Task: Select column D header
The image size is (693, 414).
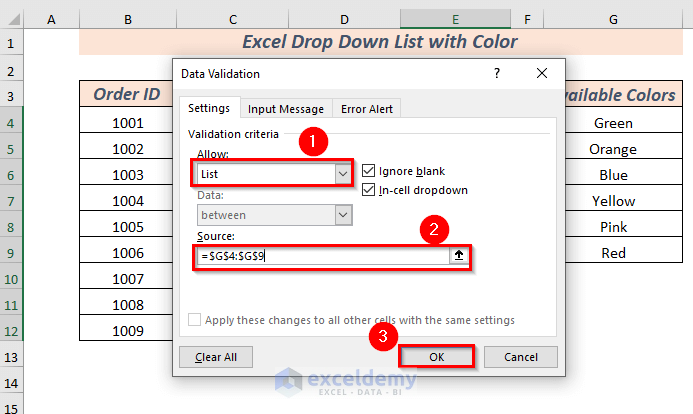Action: click(x=344, y=19)
